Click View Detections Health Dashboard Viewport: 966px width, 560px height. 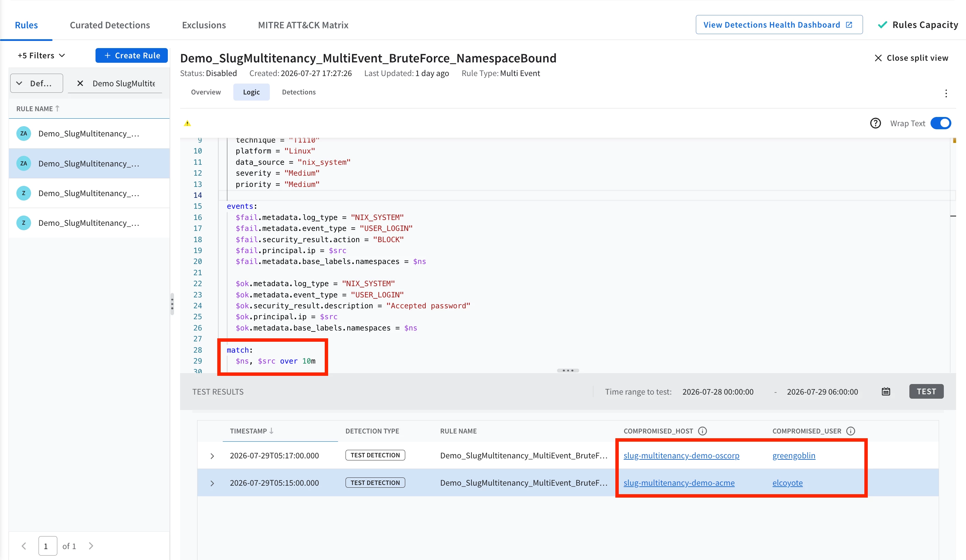pyautogui.click(x=778, y=25)
